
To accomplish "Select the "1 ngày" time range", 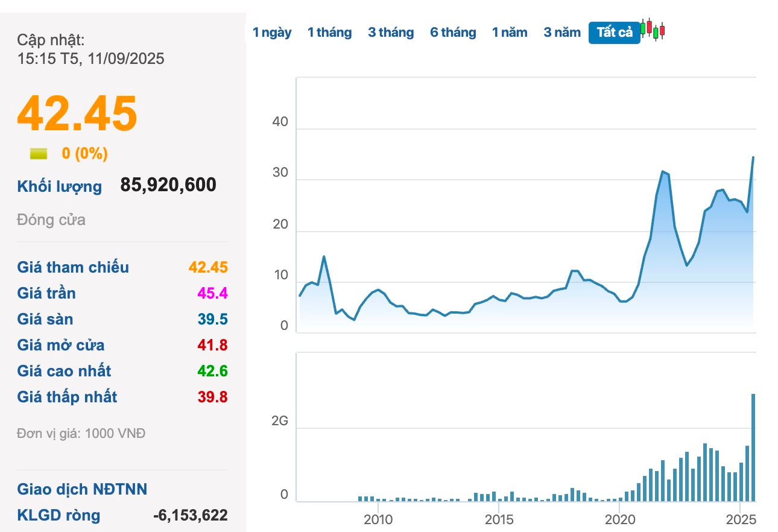I will [272, 33].
